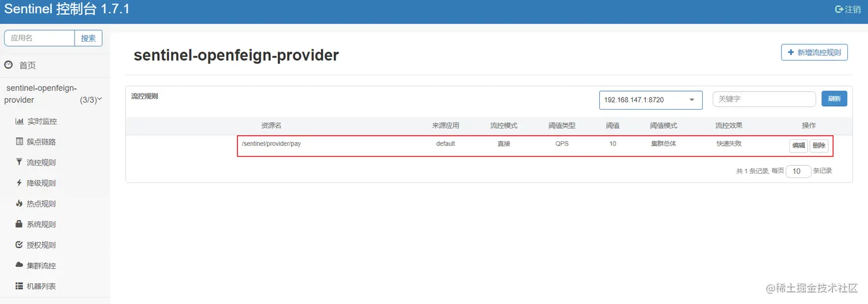Click the 阈值类型 column header
The width and height of the screenshot is (868, 304).
pyautogui.click(x=561, y=126)
